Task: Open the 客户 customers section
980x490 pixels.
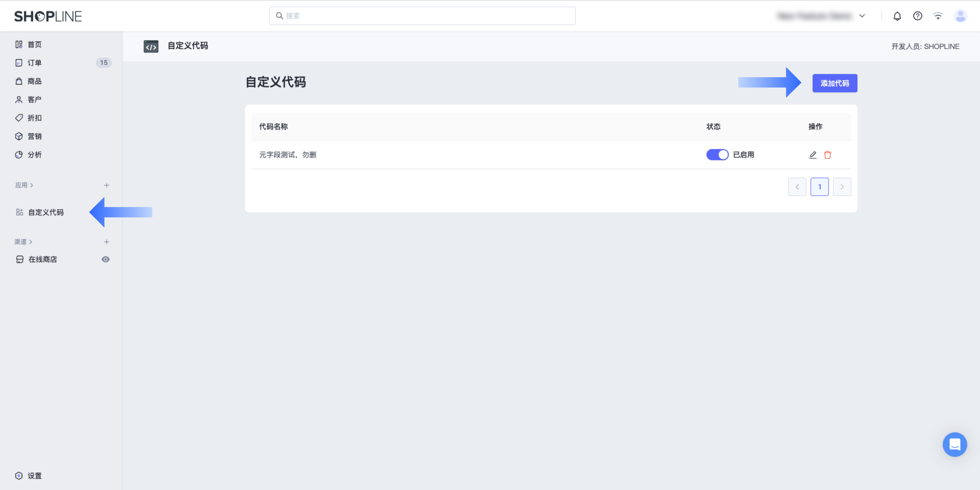Action: 19,99
